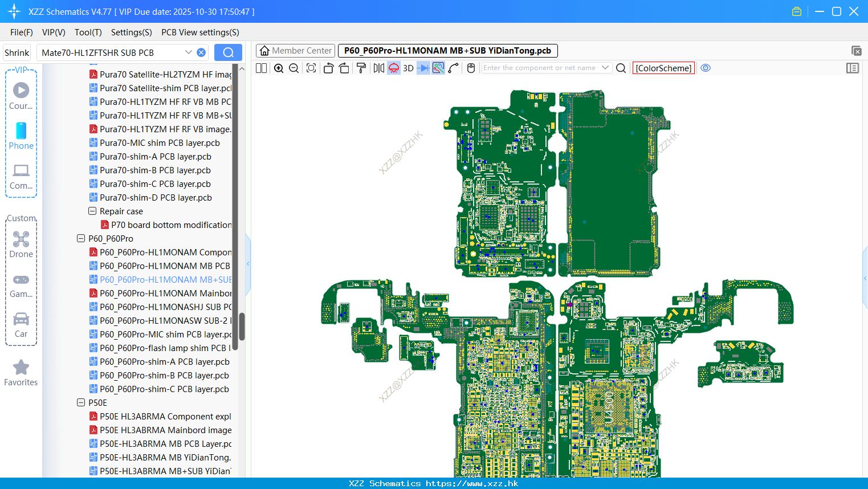Click the search magnifier beside component field
Screen dimensions: 868x489
[x=621, y=68]
